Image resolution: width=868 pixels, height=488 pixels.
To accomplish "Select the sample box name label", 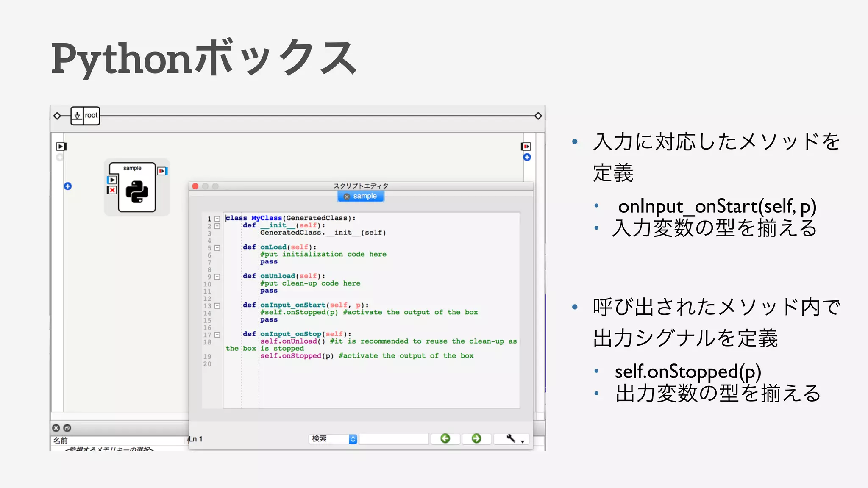I will tap(132, 168).
